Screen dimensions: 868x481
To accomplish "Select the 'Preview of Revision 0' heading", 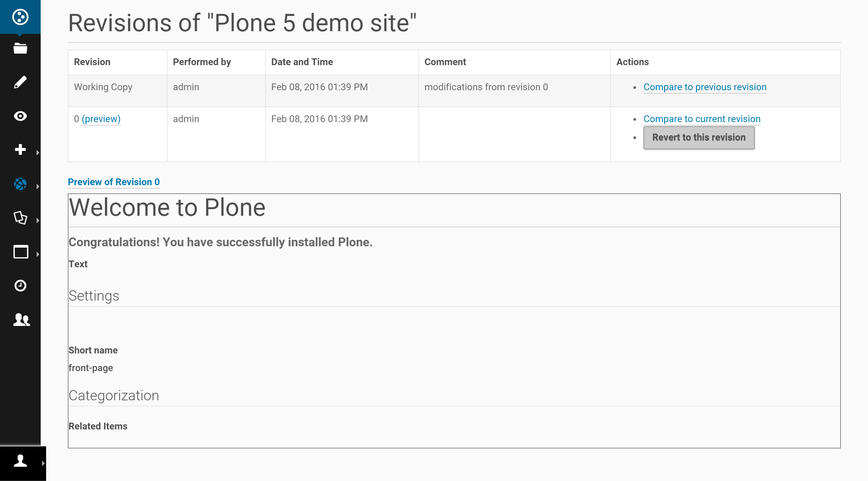I will (113, 182).
